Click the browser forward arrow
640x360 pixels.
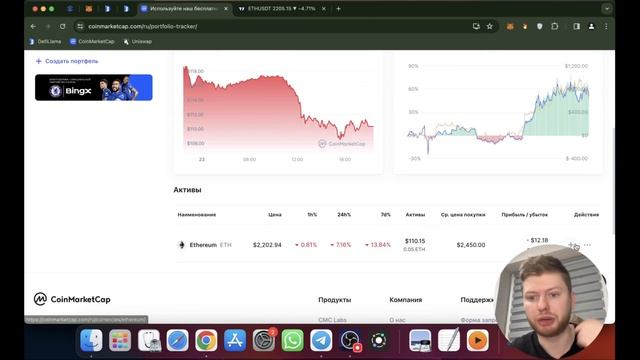click(48, 26)
